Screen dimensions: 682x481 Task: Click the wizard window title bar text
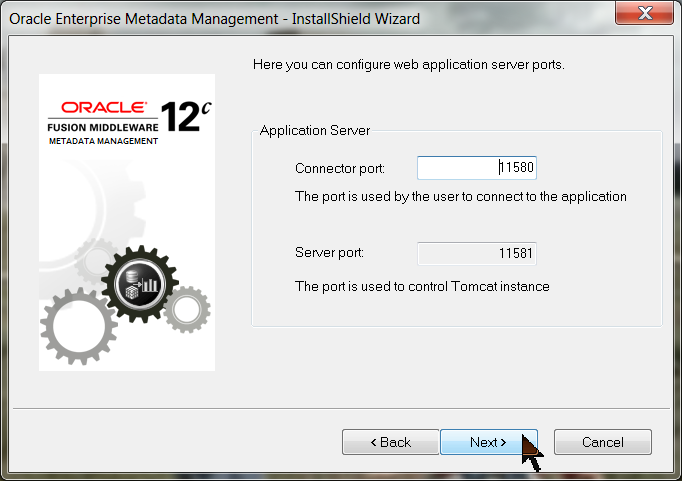point(214,18)
